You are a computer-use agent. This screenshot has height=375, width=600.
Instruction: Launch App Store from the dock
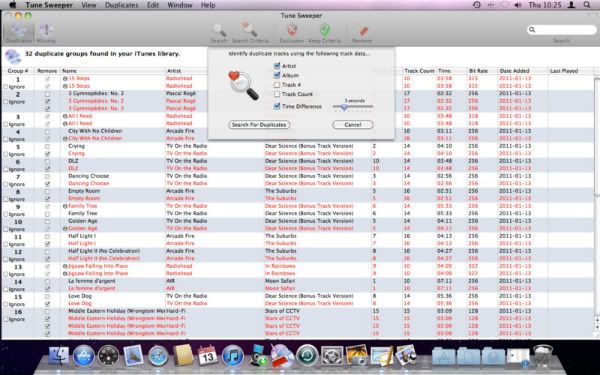(83, 356)
